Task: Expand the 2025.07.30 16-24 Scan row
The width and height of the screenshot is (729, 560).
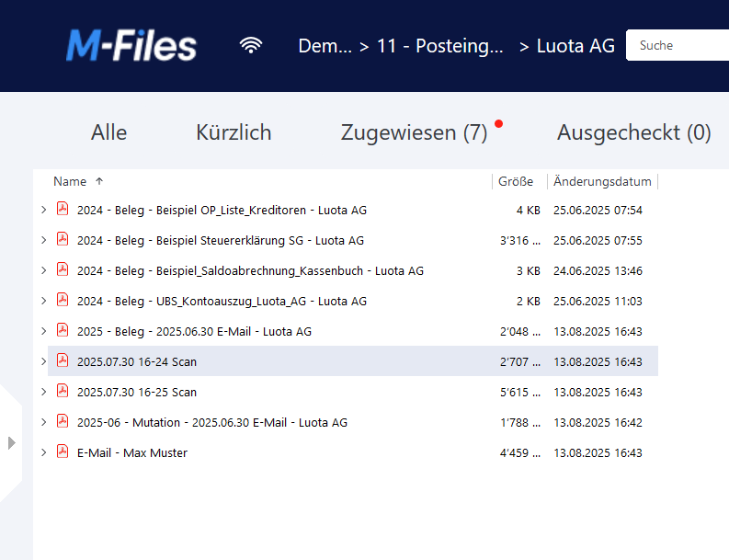Action: tap(43, 361)
